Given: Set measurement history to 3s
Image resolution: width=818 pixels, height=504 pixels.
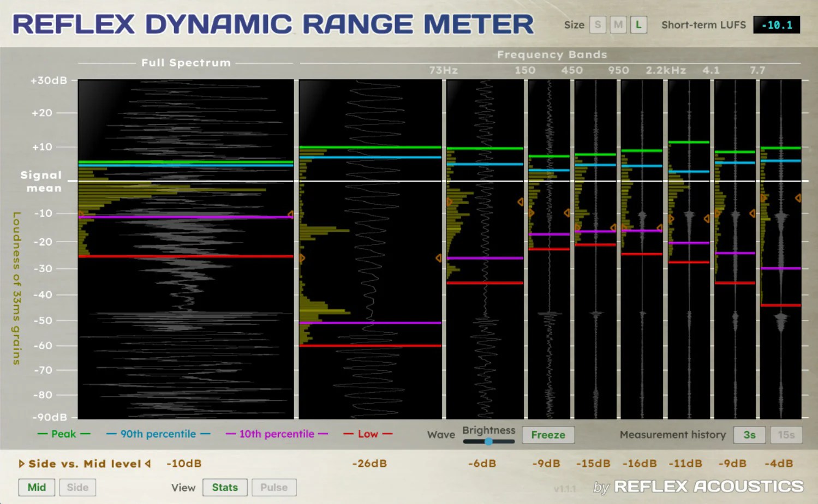Looking at the screenshot, I should (750, 435).
